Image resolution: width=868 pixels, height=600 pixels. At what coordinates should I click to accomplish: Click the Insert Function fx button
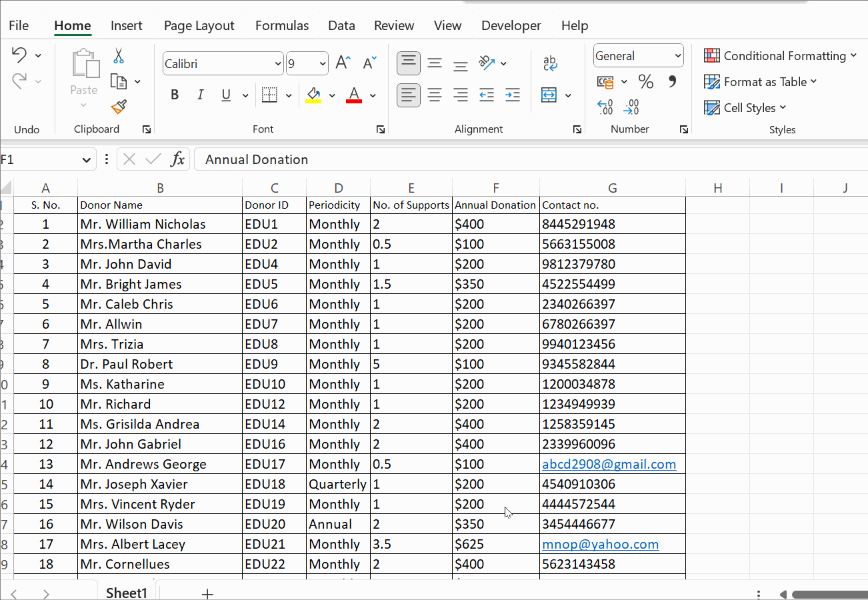click(177, 159)
